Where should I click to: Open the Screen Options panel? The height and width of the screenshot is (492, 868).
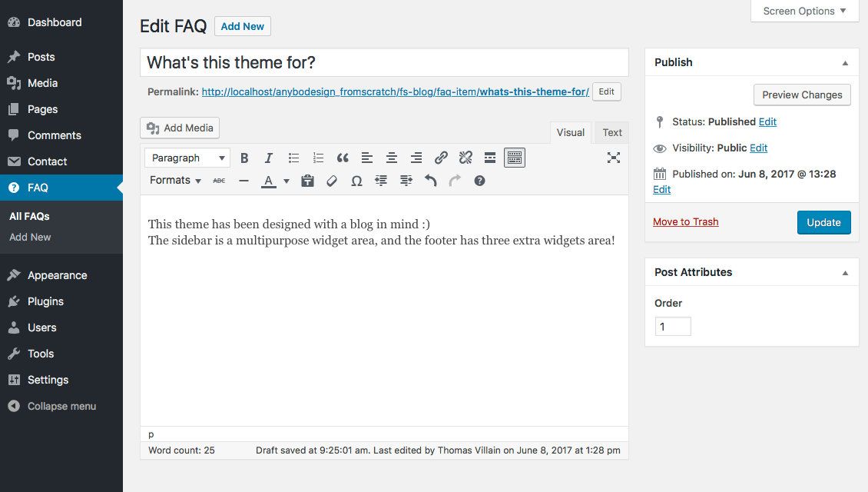pos(804,11)
